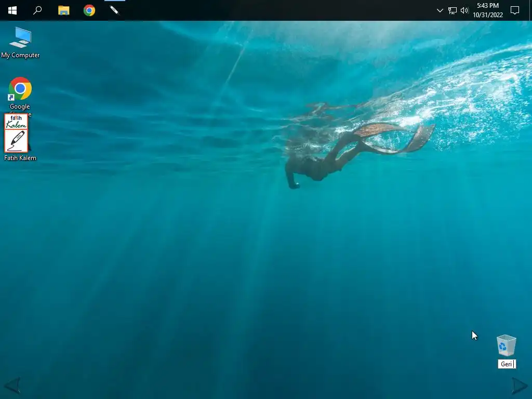Viewport: 532px width, 399px height.
Task: Click the 'Fatih Kalem' icon label
Action: click(x=20, y=158)
